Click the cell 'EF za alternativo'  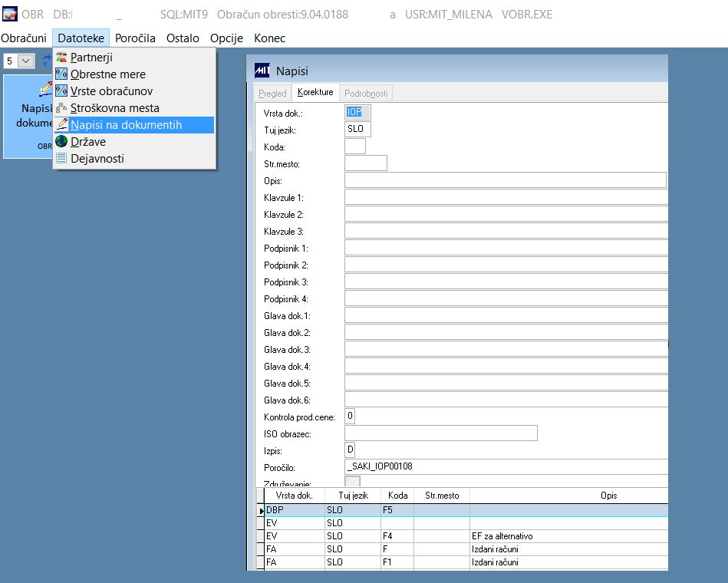point(568,536)
